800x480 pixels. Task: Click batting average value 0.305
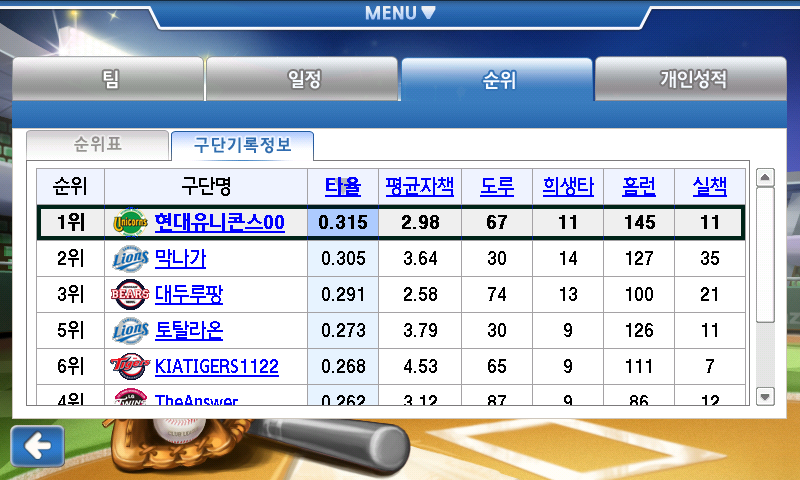coord(343,259)
